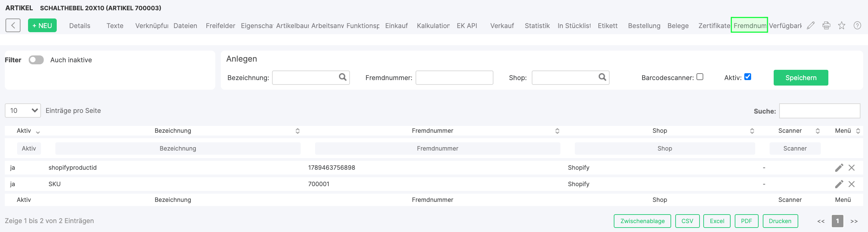Go to the Einkauf tab
The image size is (868, 232).
click(396, 26)
